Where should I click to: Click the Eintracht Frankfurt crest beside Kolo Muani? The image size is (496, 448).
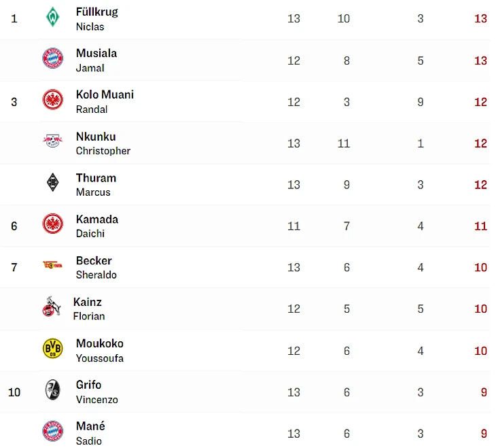(x=52, y=100)
